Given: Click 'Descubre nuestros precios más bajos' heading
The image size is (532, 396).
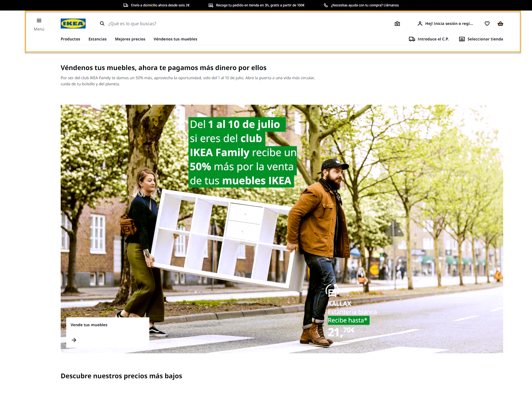Looking at the screenshot, I should click(x=121, y=376).
